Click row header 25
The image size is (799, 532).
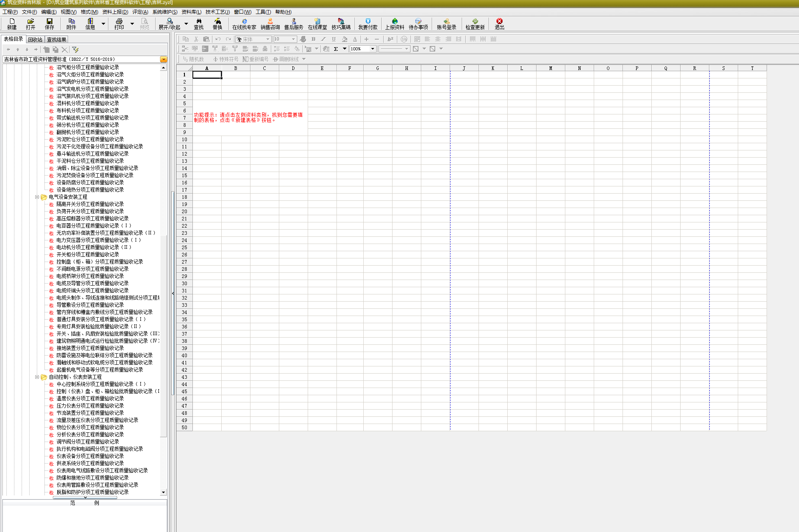[184, 248]
